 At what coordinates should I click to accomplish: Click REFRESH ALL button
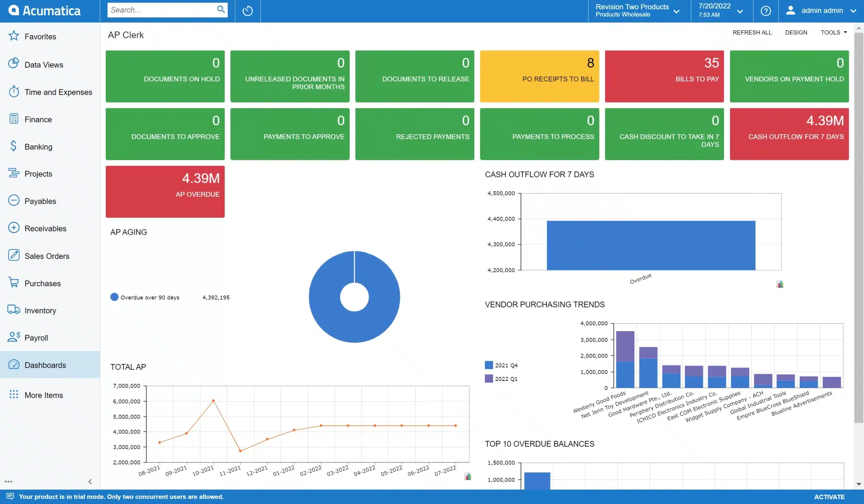(752, 32)
